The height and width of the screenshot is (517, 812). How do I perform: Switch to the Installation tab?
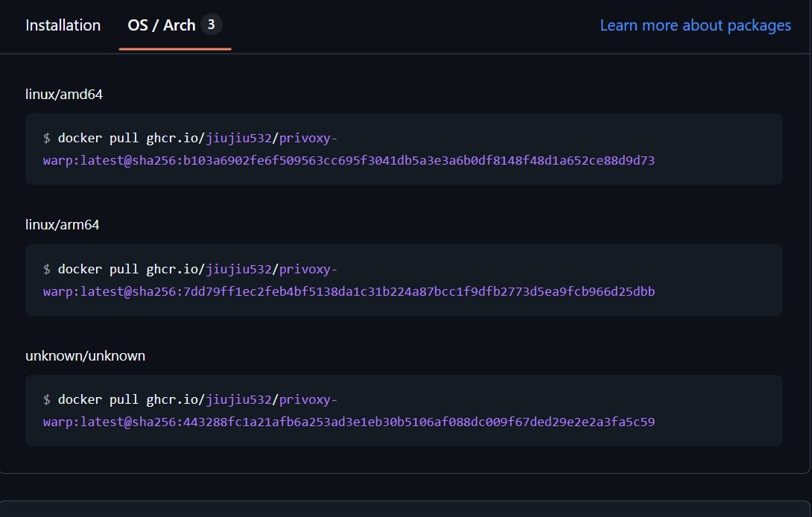pos(63,25)
